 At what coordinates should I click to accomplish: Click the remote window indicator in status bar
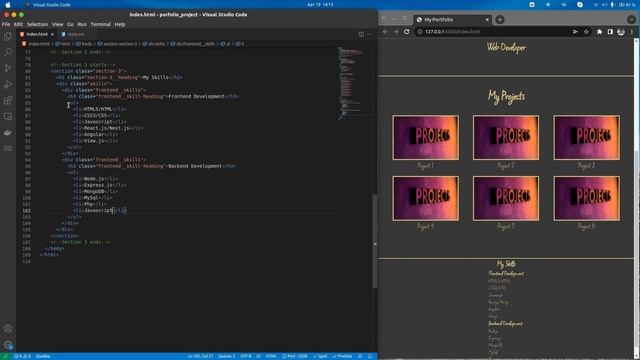click(x=5, y=356)
